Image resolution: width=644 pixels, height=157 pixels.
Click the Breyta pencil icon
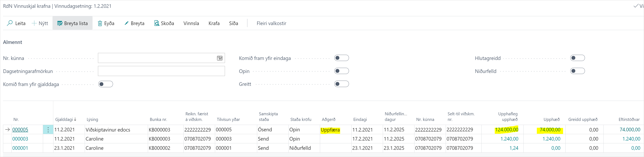[x=127, y=23]
